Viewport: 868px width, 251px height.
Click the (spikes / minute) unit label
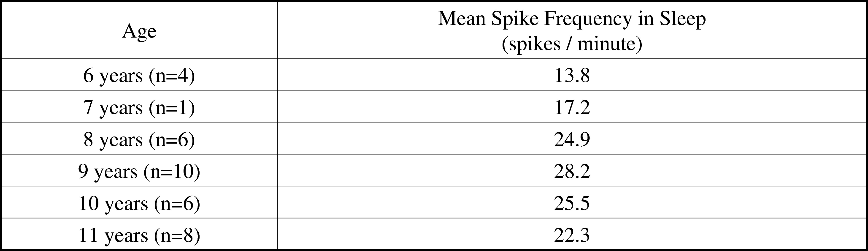[572, 44]
